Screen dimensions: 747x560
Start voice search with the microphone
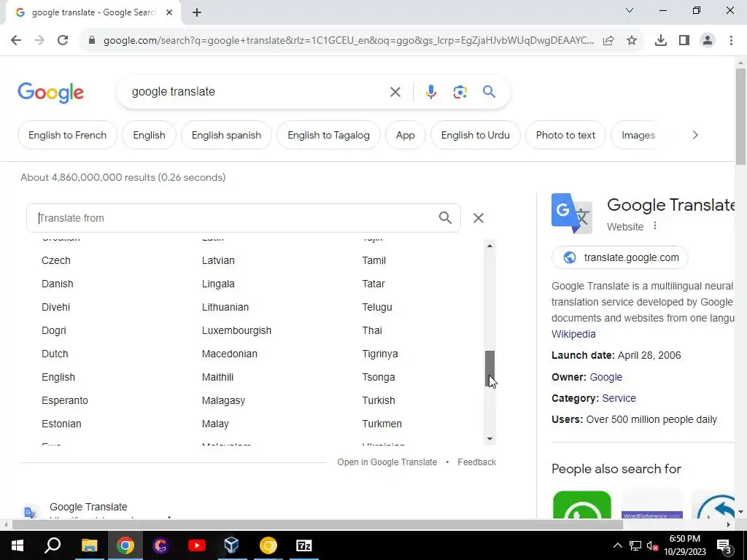click(431, 92)
